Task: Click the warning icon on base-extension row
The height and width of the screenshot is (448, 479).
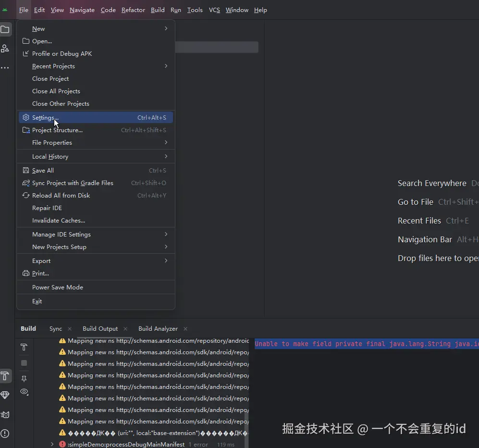Action: point(62,433)
